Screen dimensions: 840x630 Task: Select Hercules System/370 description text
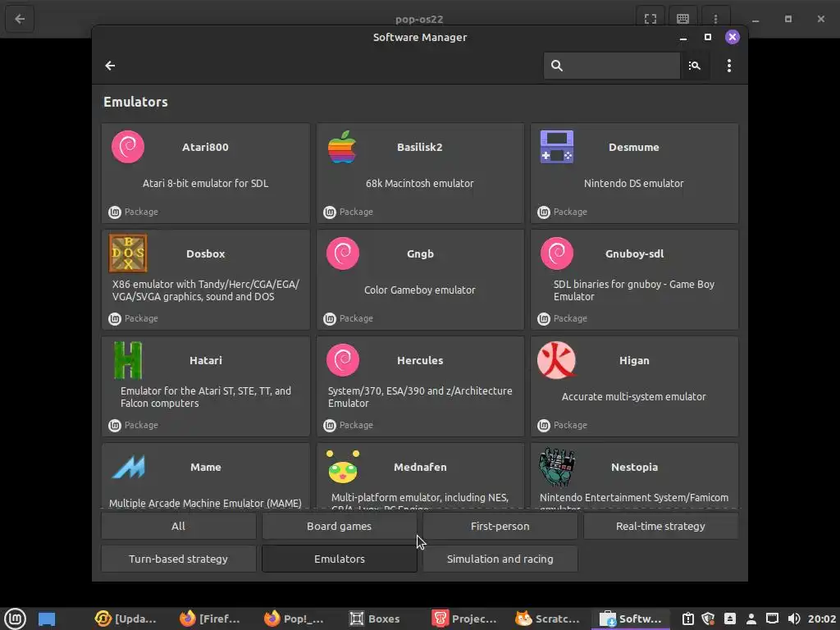click(x=419, y=397)
